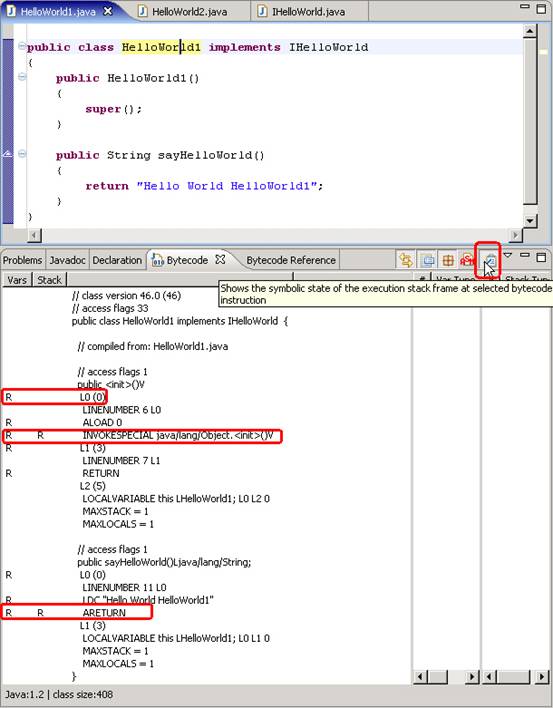Open the Javadoc view tab
Image resolution: width=553 pixels, height=708 pixels.
[x=67, y=260]
